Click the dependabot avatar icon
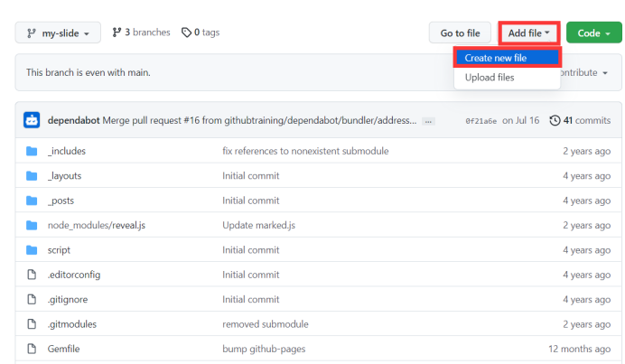Image resolution: width=625 pixels, height=364 pixels. pyautogui.click(x=32, y=120)
